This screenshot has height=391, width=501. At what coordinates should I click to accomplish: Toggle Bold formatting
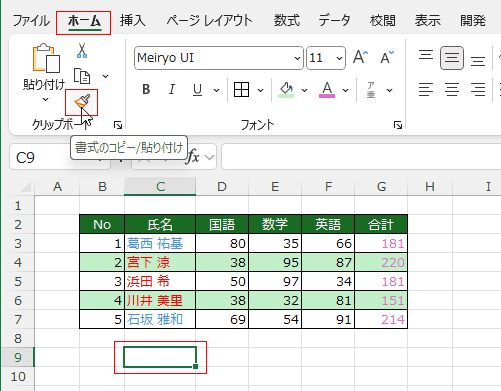146,89
